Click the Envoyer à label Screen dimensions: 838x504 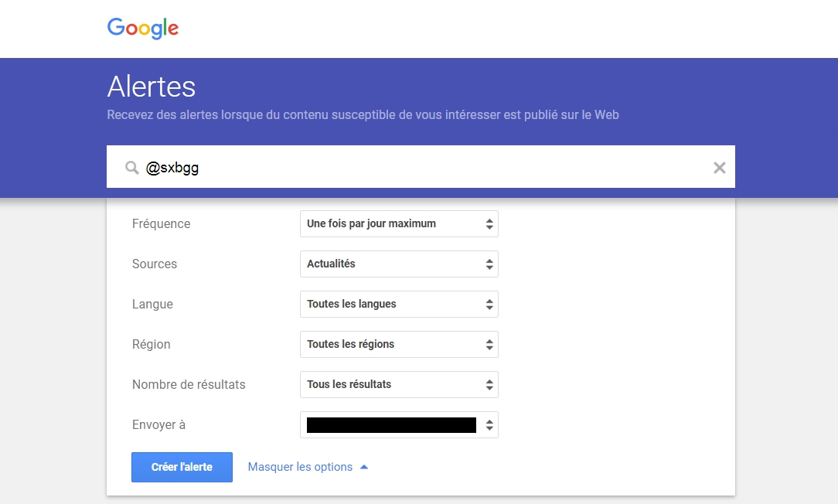[x=158, y=425]
